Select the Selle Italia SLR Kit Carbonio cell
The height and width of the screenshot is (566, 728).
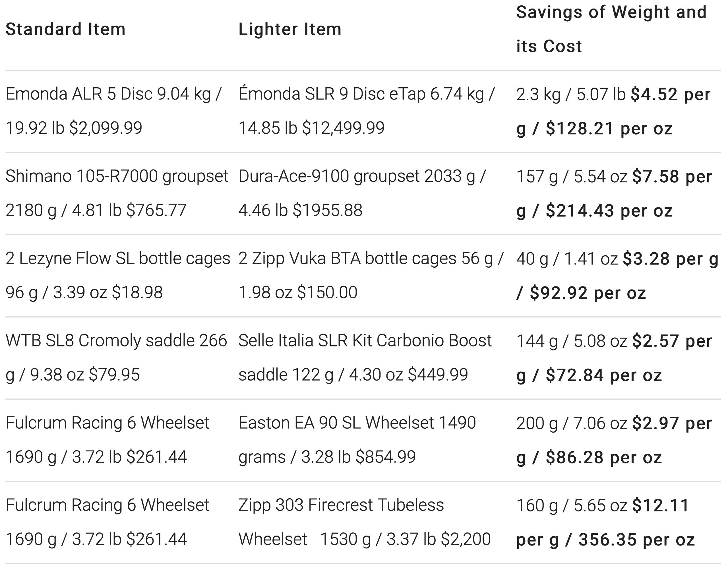[x=365, y=358]
